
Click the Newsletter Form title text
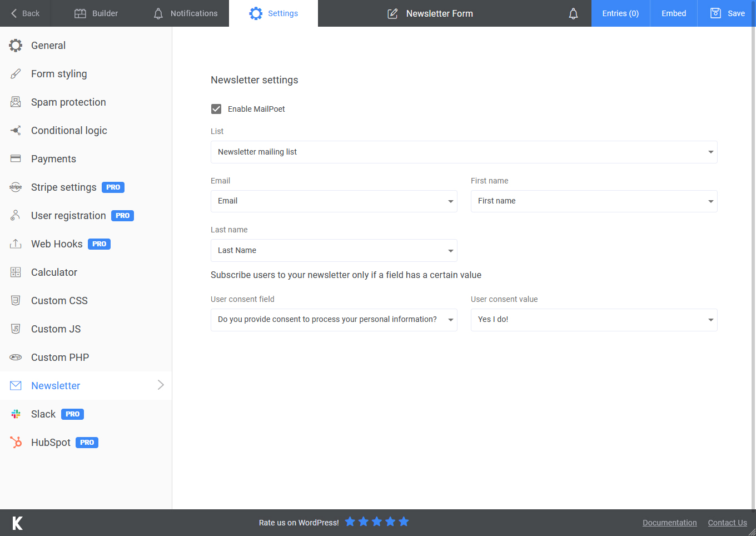tap(440, 13)
